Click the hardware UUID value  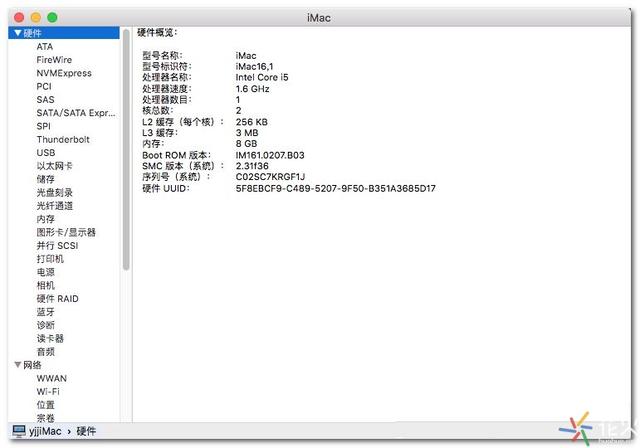336,189
